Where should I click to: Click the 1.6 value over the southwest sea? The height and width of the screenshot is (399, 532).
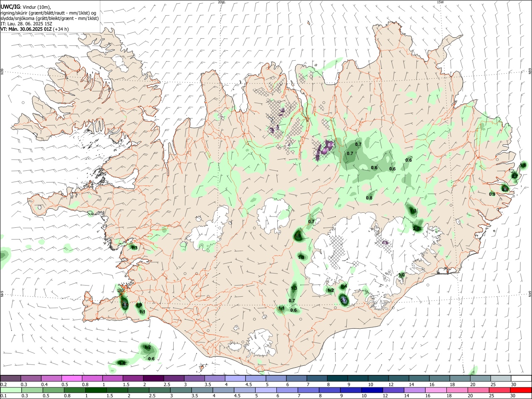pyautogui.click(x=122, y=363)
